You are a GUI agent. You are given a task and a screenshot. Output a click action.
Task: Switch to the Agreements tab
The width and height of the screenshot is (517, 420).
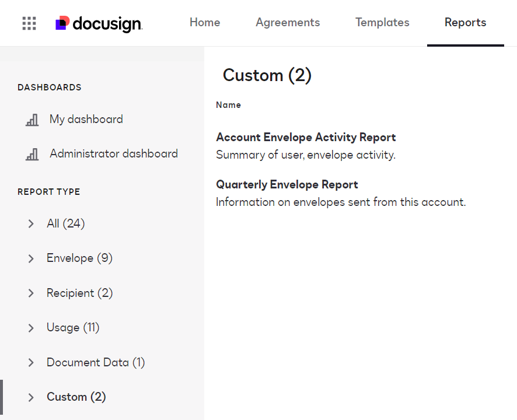288,23
